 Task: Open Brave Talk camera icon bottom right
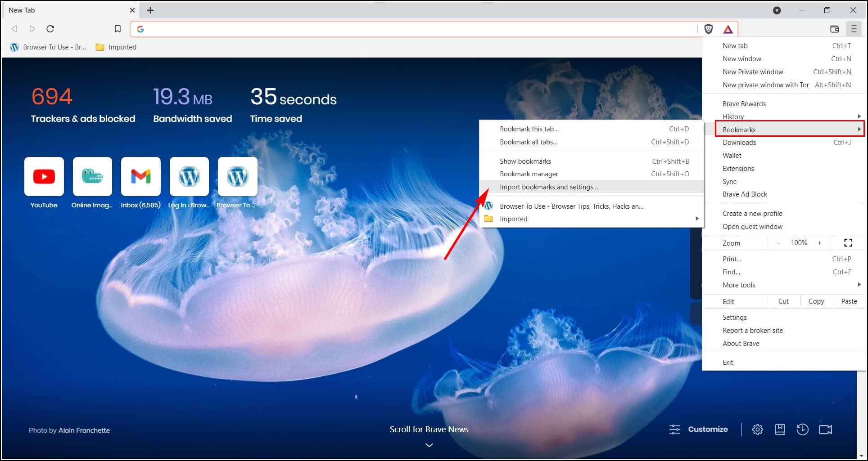826,430
